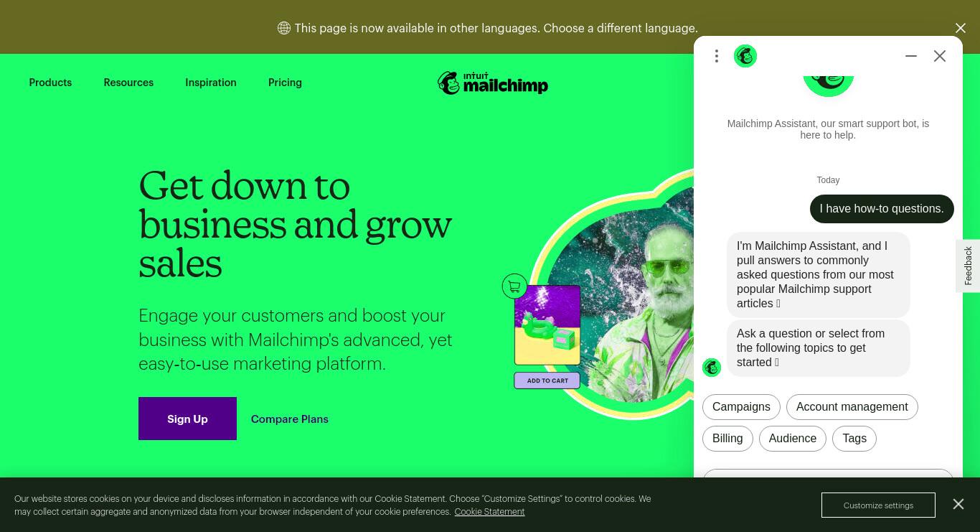The image size is (980, 532).
Task: Minimize the Mailchimp Assistant chat window
Action: (x=911, y=56)
